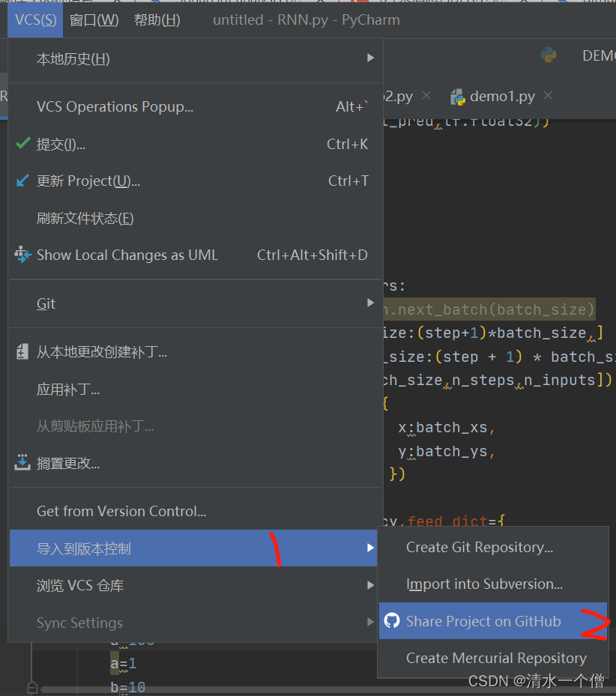The height and width of the screenshot is (696, 616).
Task: Click the create patch document icon
Action: click(22, 351)
